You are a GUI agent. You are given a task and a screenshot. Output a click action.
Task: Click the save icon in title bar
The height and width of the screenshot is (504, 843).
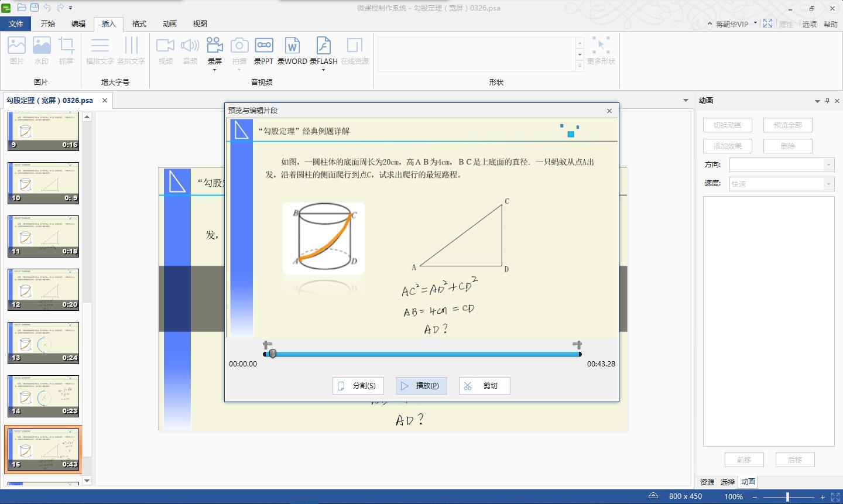point(35,8)
